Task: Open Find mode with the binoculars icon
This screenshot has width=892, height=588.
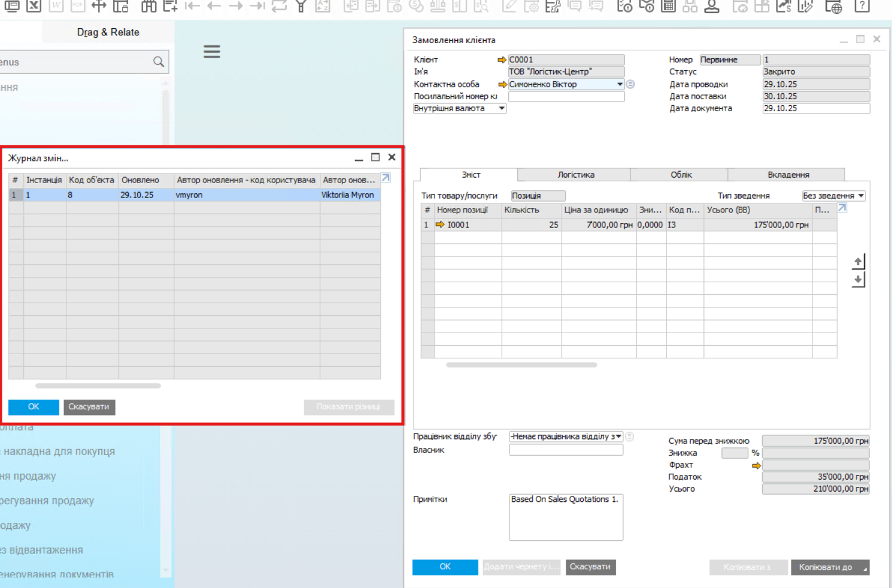Action: pyautogui.click(x=148, y=6)
